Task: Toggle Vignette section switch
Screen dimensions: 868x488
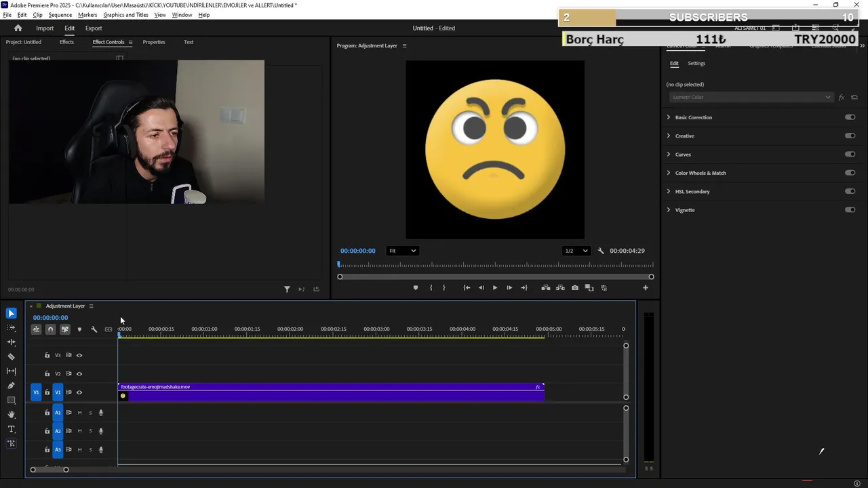Action: coord(850,209)
